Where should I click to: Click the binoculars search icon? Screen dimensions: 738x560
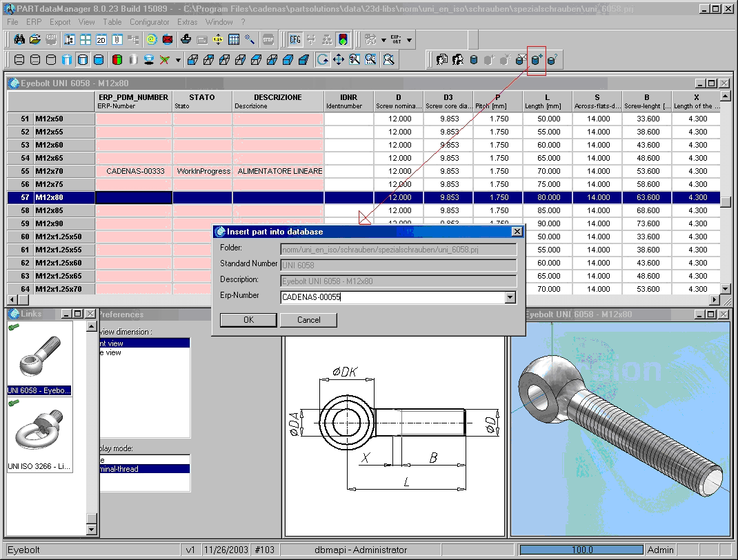pos(19,39)
